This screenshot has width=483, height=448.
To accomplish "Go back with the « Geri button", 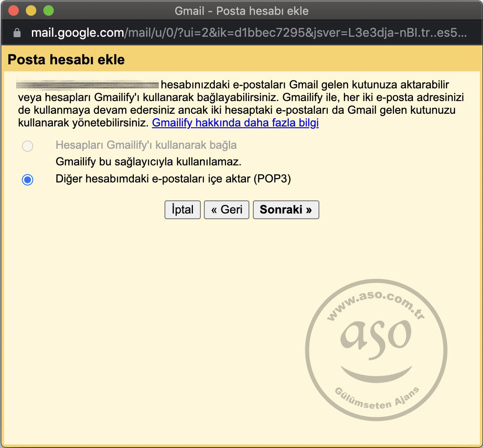I will pos(227,210).
